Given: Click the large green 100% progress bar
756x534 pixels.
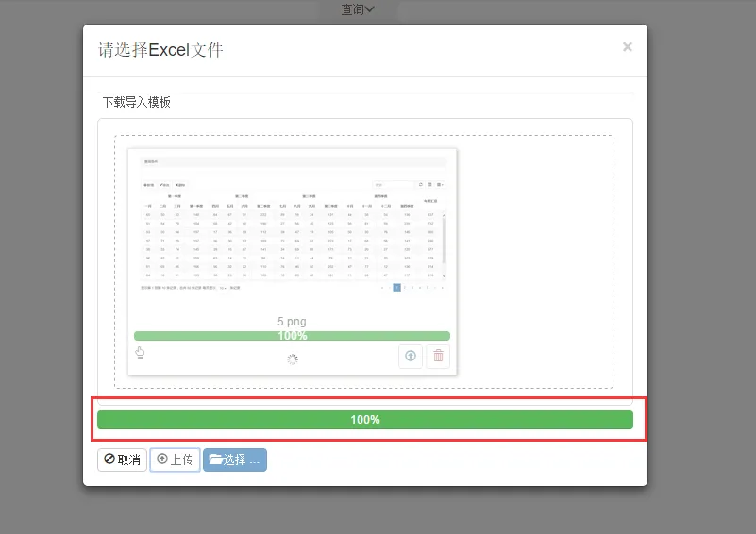Looking at the screenshot, I should click(365, 420).
